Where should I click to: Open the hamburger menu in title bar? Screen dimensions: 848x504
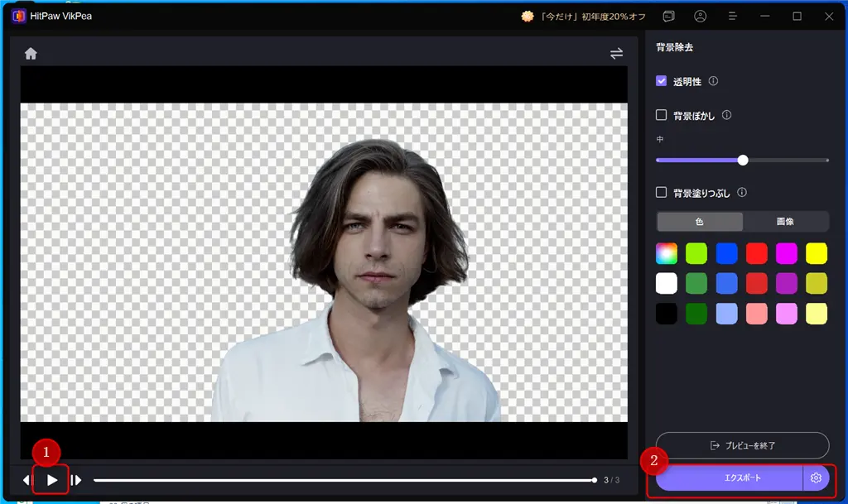point(733,17)
